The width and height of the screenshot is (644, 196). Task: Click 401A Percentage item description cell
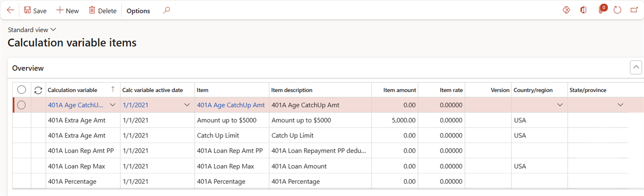(320, 181)
